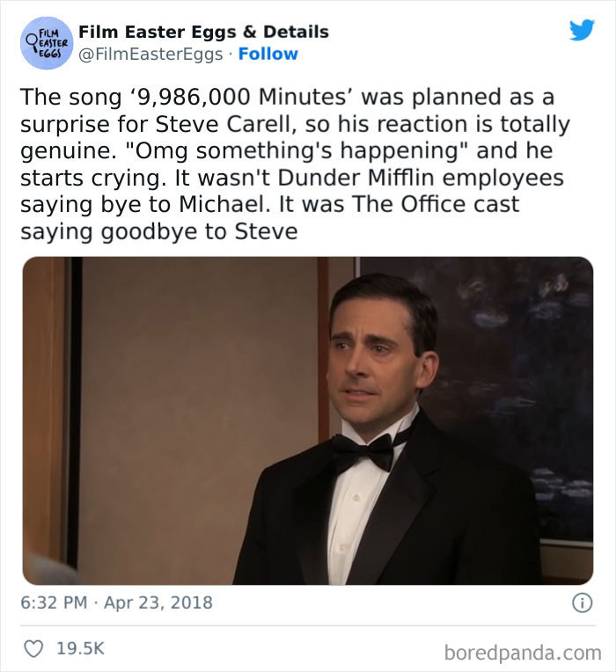Click the Twitter bird logo
The image size is (616, 672).
(x=582, y=30)
